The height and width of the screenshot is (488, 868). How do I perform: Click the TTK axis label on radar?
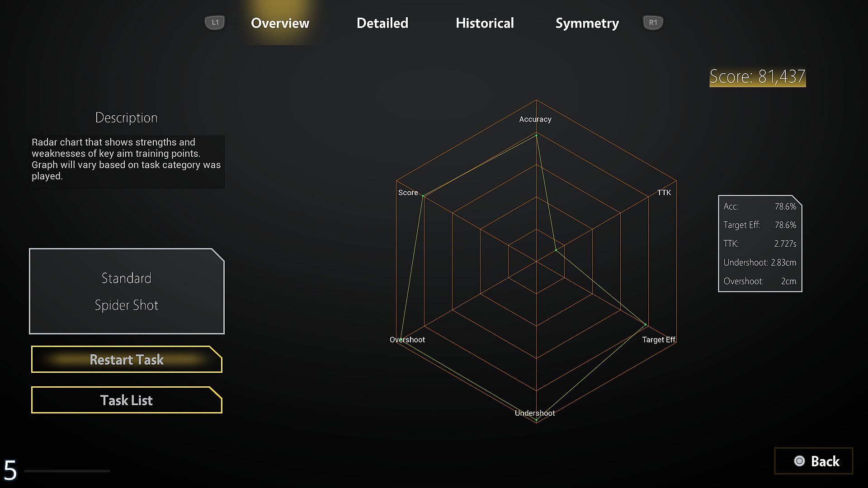tap(664, 192)
